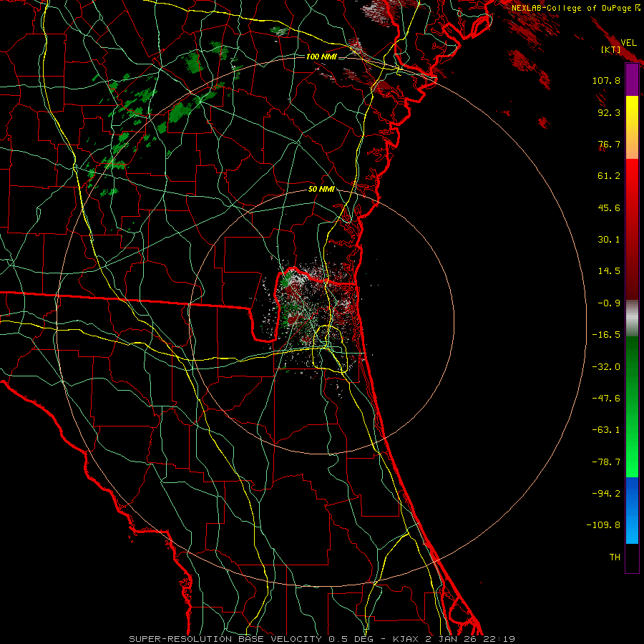Click the 'VEL' legend title
The image size is (644, 644).
(628, 43)
